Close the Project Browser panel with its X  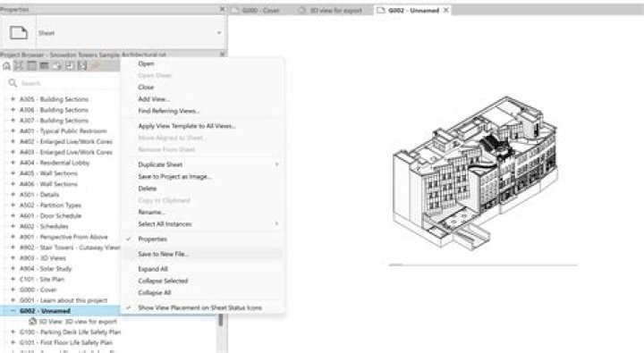(222, 55)
